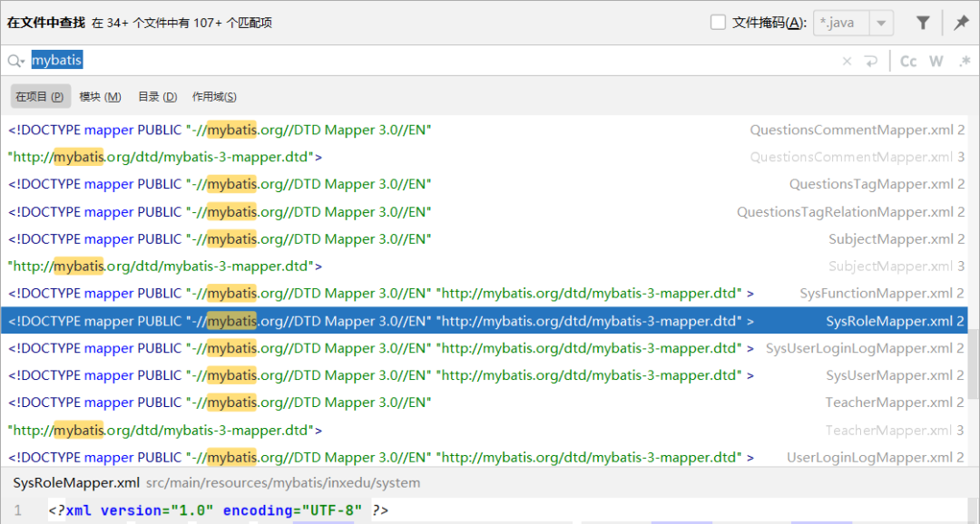The image size is (980, 524).
Task: Select SysUserMapper.xml 2 result row
Action: coord(485,374)
